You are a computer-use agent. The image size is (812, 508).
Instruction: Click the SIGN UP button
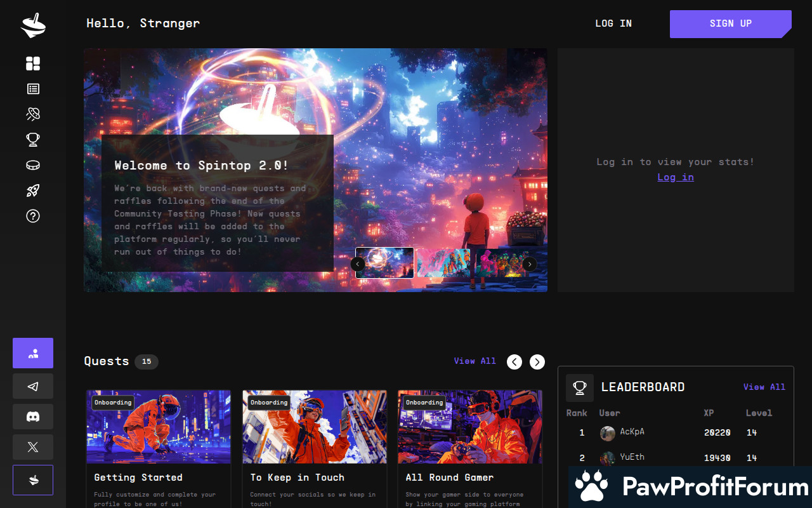click(x=731, y=24)
